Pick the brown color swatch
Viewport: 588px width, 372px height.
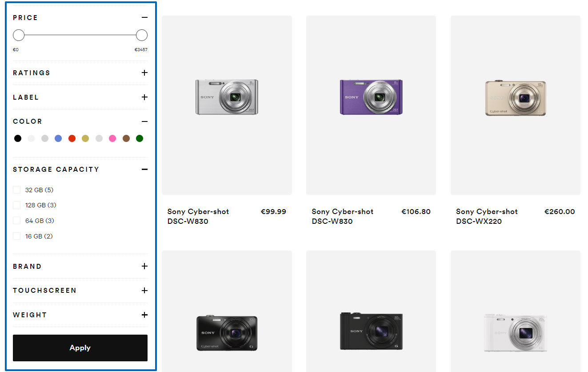126,138
